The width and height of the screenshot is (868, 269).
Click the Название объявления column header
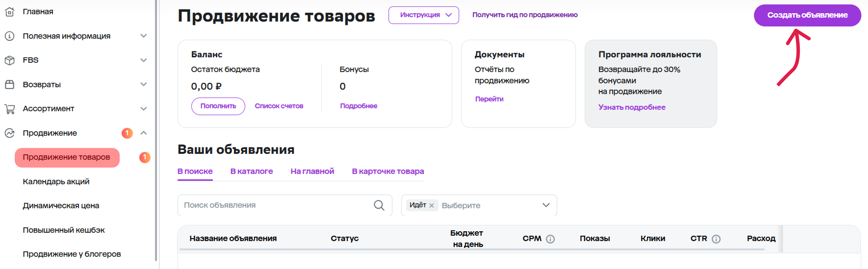pos(233,239)
